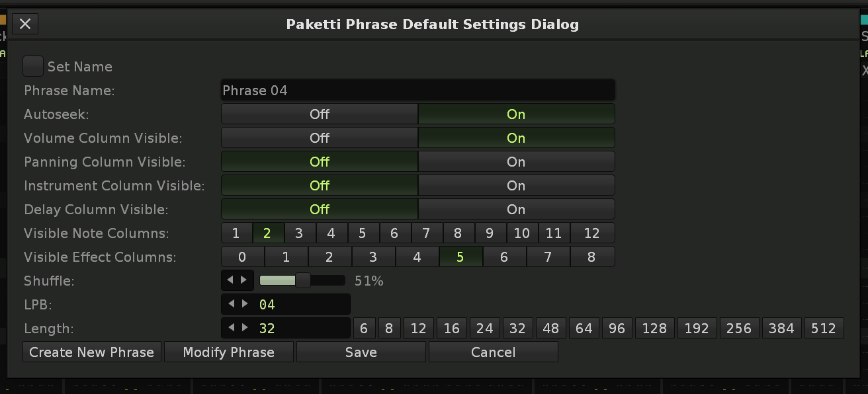The height and width of the screenshot is (394, 868).
Task: Switch Panning Column Visible to On
Action: tap(515, 162)
